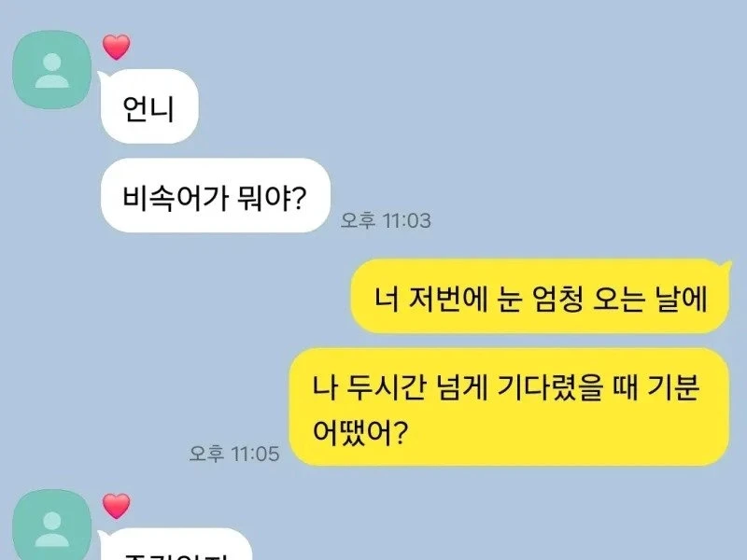Open the bottom sender's profile avatar
747x560 pixels.
52,525
